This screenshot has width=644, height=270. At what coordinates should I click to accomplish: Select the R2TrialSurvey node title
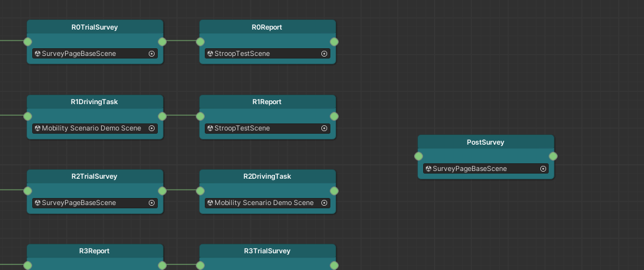click(95, 176)
